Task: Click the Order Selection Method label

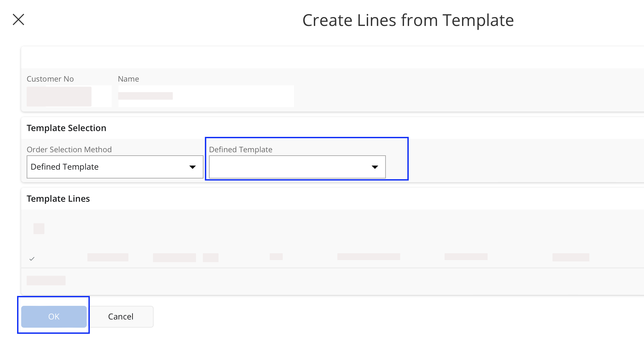Action: pyautogui.click(x=69, y=149)
